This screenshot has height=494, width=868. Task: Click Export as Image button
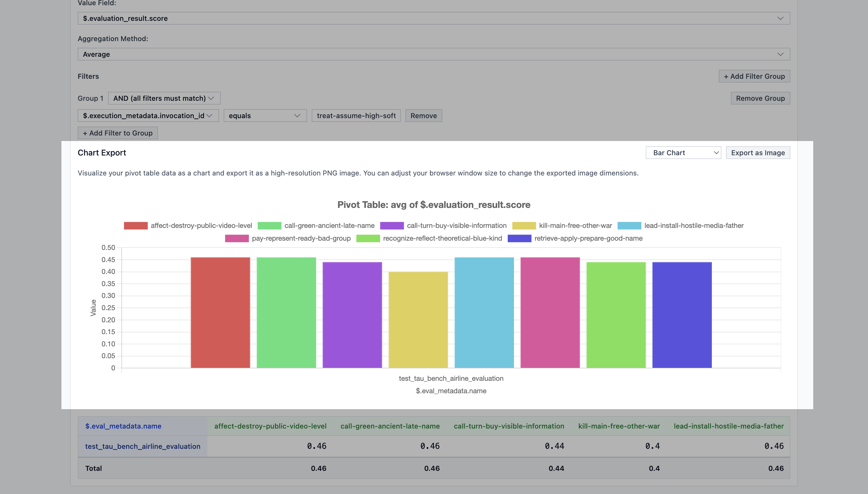pos(758,153)
